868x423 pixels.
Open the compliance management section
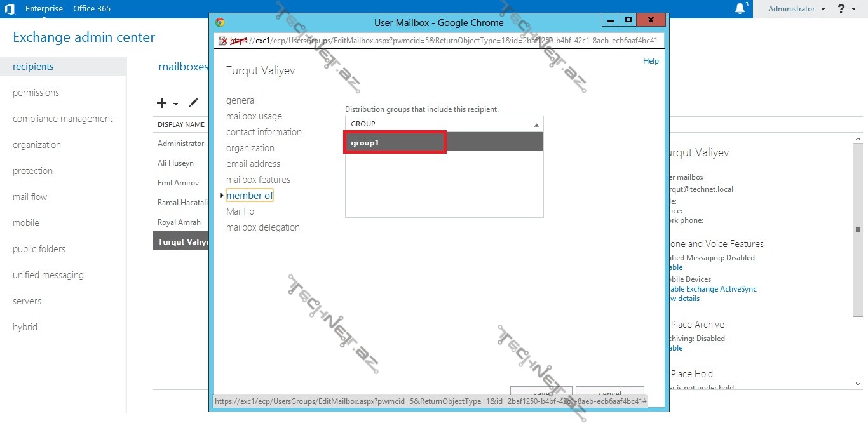tap(62, 119)
